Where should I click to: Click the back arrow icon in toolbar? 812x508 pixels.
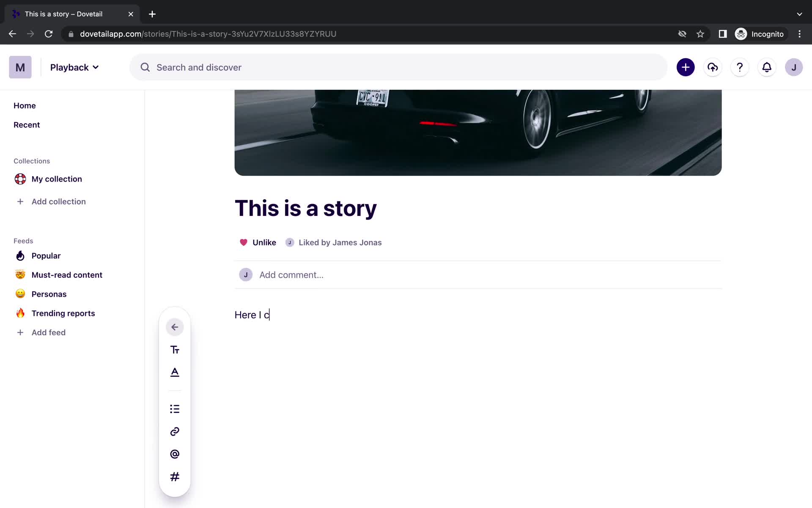pyautogui.click(x=175, y=327)
